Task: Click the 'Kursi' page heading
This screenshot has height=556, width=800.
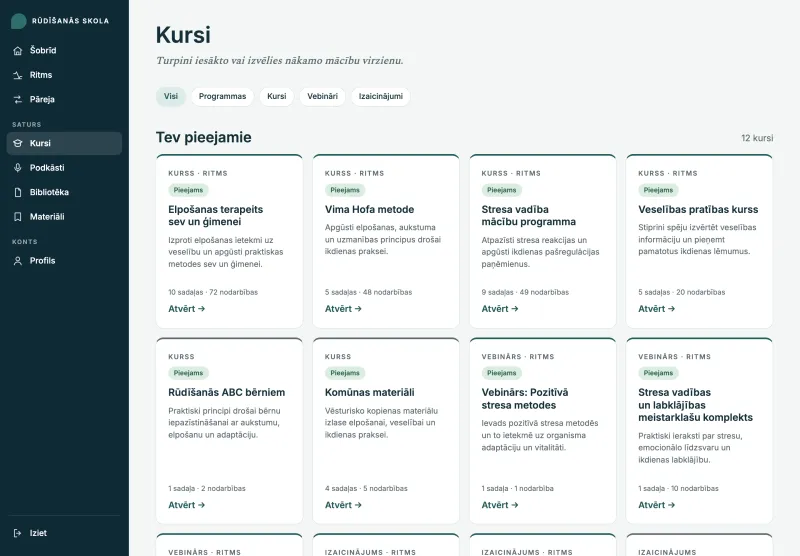Action: (183, 35)
